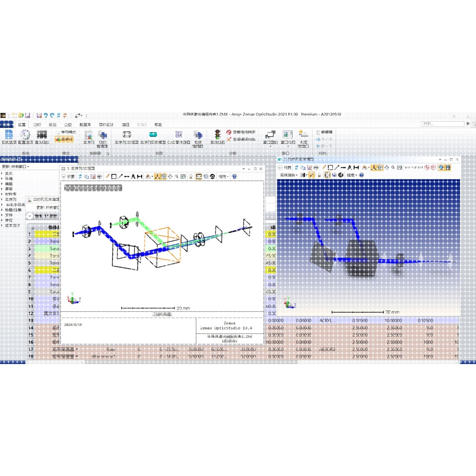Run 系统检查 (System Check) traffic light

(x=217, y=137)
